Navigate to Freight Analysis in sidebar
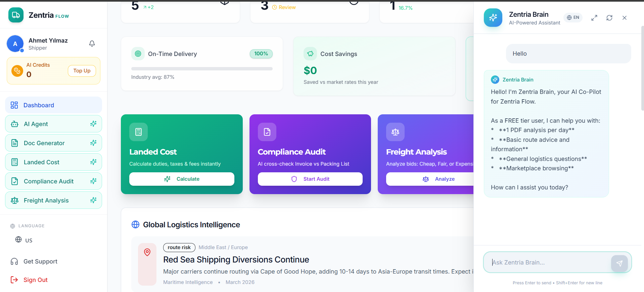Screen dimensions: 644x292 [x=53, y=200]
